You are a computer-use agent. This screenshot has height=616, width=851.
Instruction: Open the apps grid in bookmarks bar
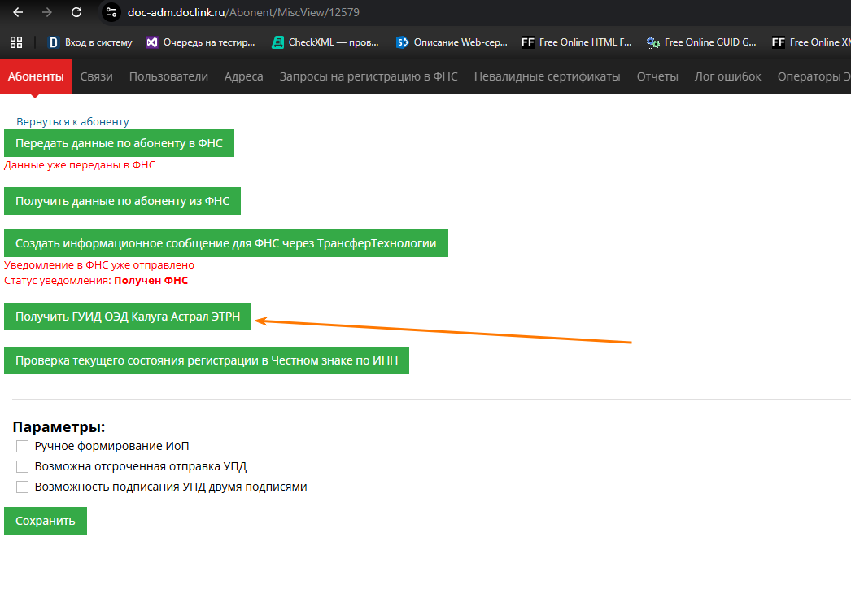(x=16, y=42)
